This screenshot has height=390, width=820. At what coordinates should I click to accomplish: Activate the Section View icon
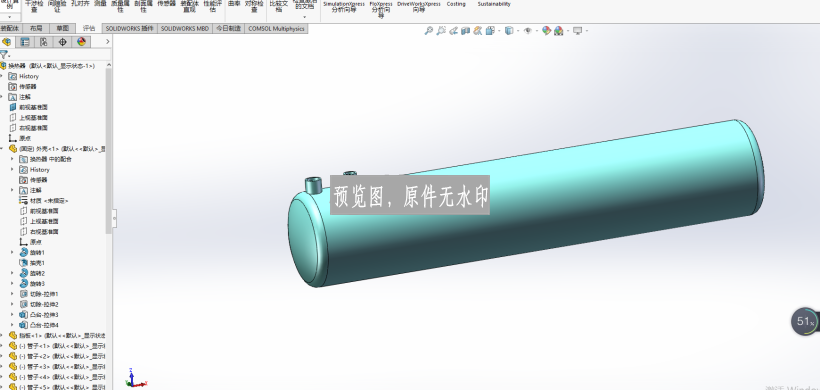[x=465, y=31]
